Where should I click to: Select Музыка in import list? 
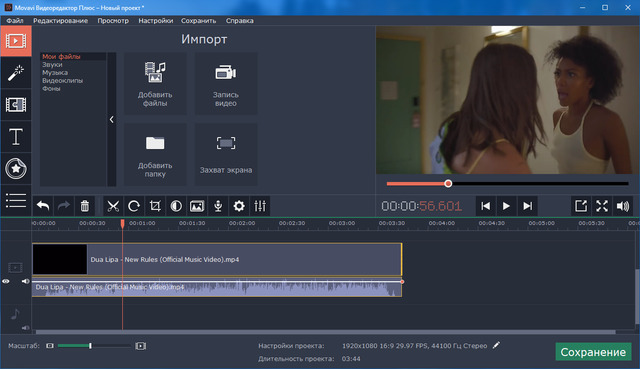55,73
